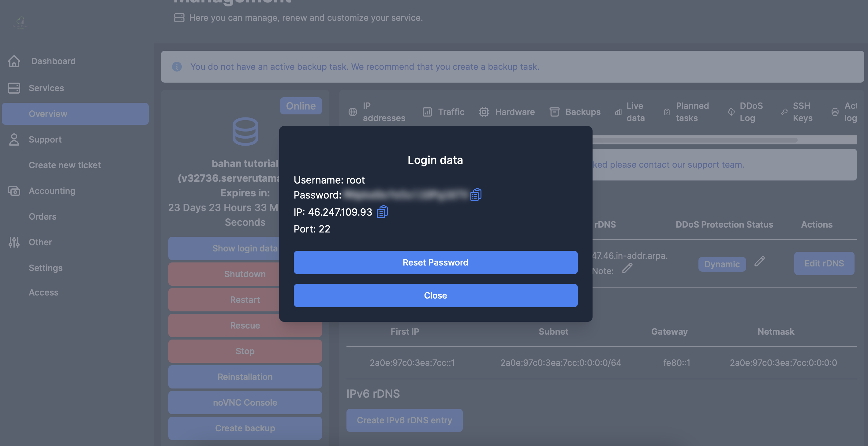868x446 pixels.
Task: Click the Port: 22 text
Action: click(x=312, y=229)
